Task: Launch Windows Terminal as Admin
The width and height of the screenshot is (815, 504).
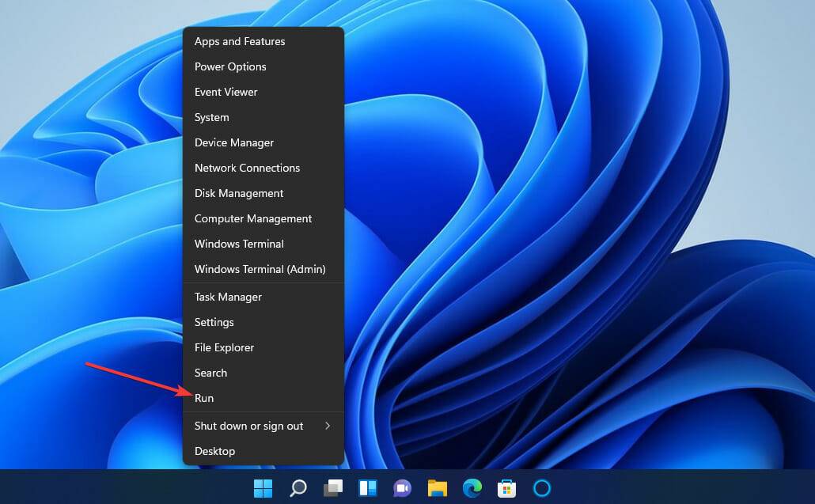Action: [x=260, y=269]
